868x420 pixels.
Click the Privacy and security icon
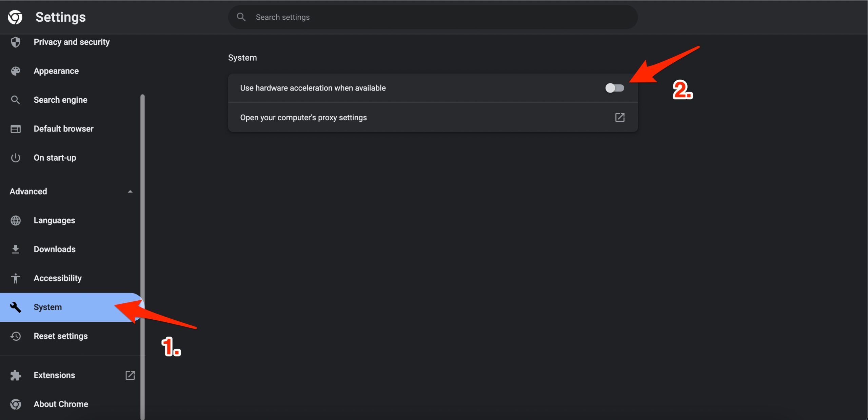15,43
